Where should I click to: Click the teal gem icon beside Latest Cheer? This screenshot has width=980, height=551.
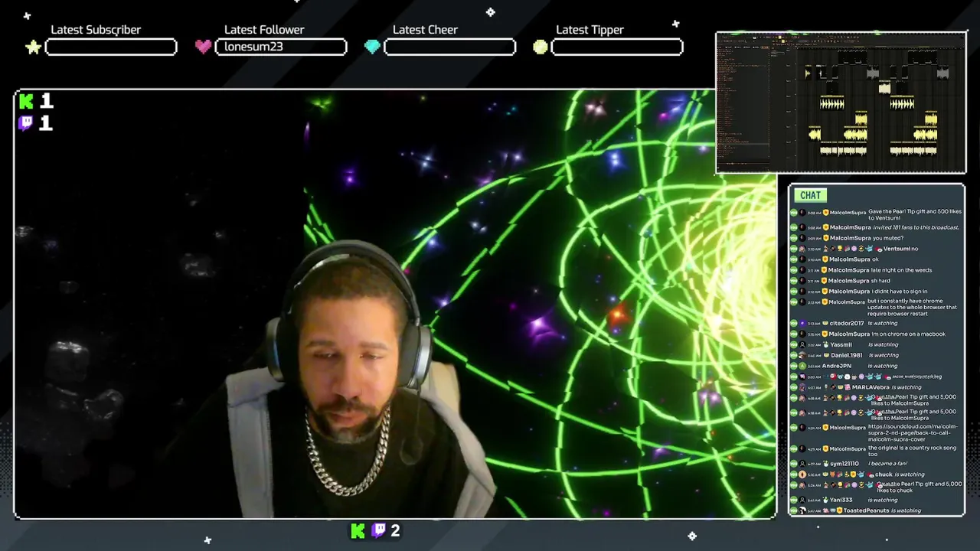click(372, 47)
